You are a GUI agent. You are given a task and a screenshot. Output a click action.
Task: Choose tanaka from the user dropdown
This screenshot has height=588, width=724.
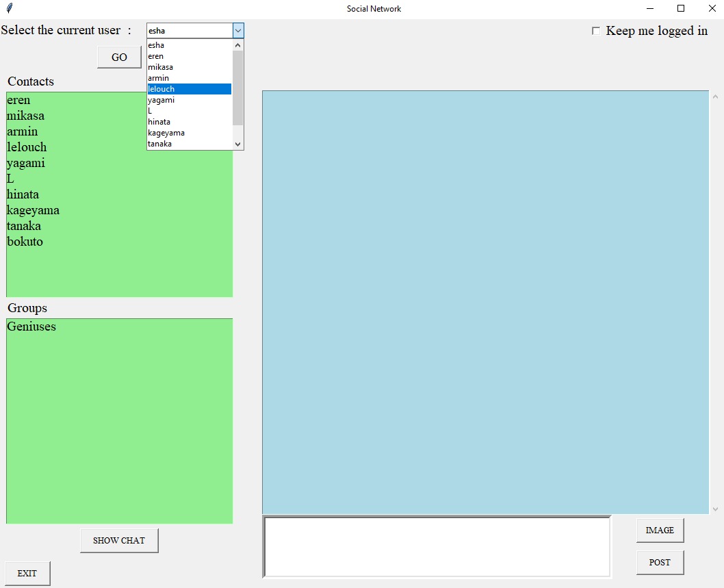click(x=190, y=144)
